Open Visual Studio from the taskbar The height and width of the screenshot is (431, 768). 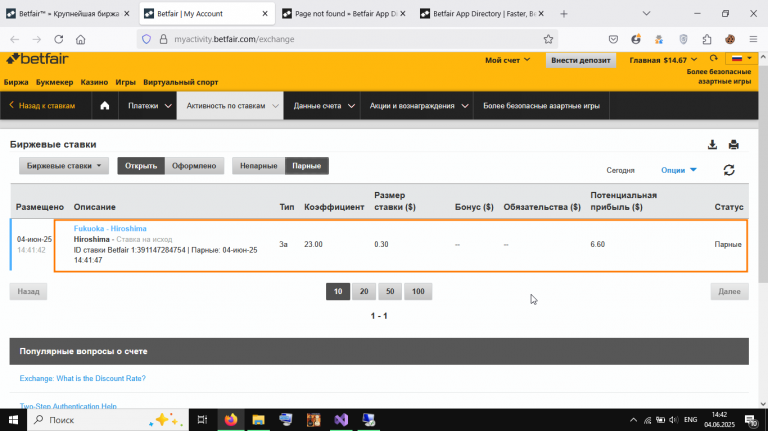[x=341, y=420]
